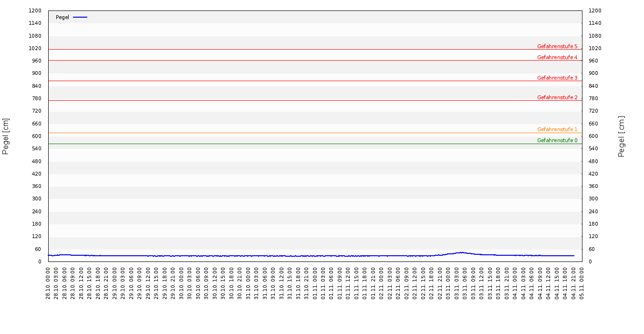
Task: Click the Pegel legend text
Action: [62, 17]
